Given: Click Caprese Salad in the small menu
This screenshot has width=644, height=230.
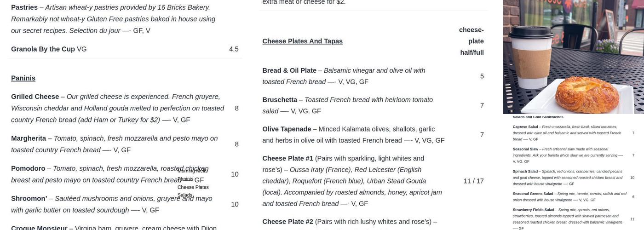Looking at the screenshot, I should (525, 127).
